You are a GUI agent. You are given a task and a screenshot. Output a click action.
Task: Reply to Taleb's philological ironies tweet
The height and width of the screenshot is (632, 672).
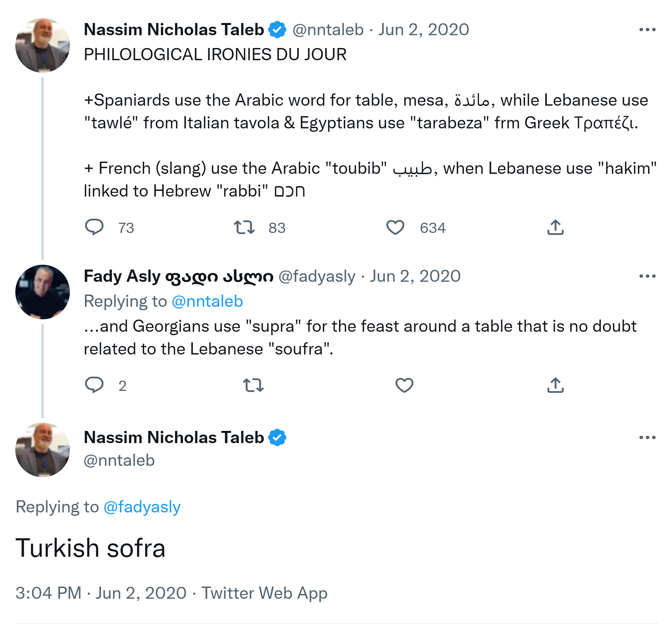94,227
